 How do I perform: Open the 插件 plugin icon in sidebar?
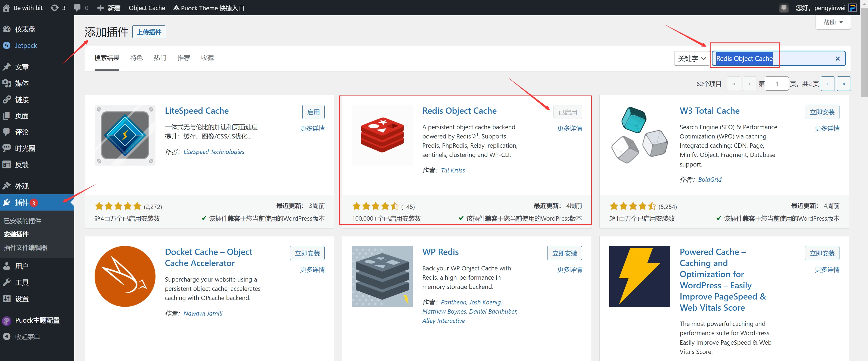pyautogui.click(x=7, y=202)
